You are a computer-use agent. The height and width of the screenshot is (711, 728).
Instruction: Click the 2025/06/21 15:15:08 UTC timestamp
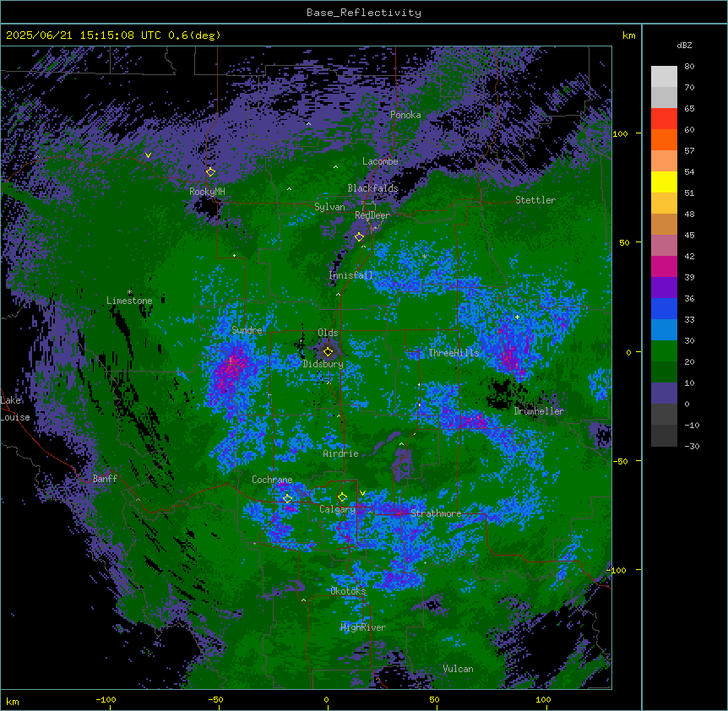84,35
